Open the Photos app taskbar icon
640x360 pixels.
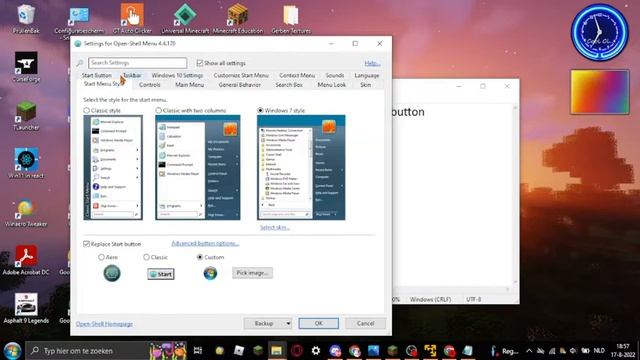click(373, 351)
